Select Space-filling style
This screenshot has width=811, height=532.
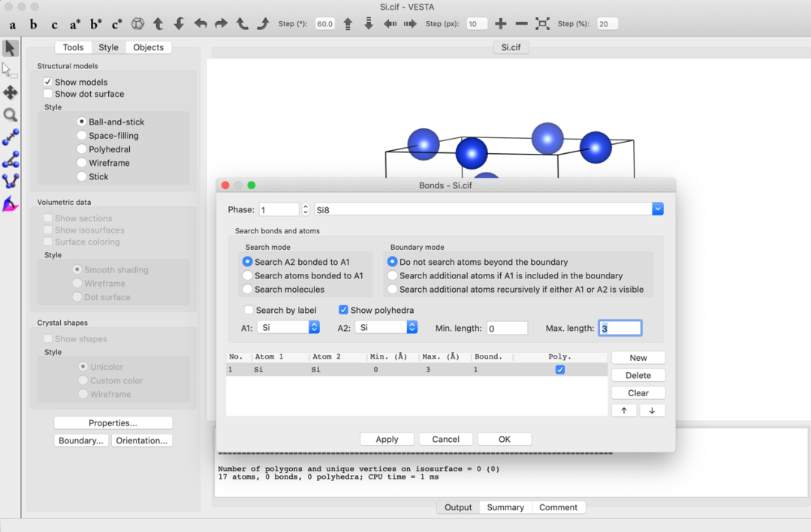81,136
